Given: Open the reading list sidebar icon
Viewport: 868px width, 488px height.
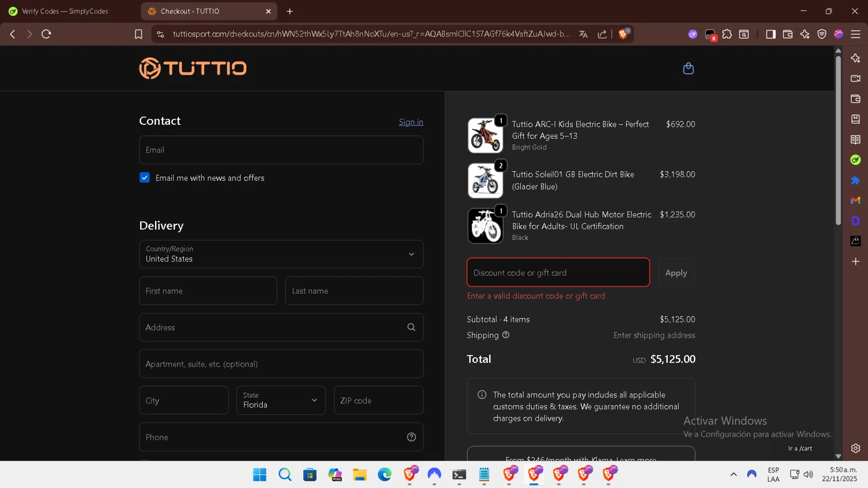Looking at the screenshot, I should (855, 139).
